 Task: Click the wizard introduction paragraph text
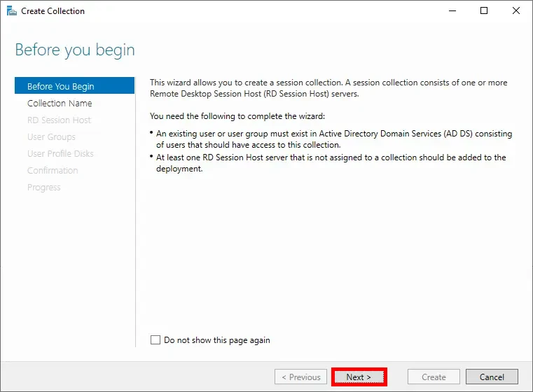tap(328, 88)
